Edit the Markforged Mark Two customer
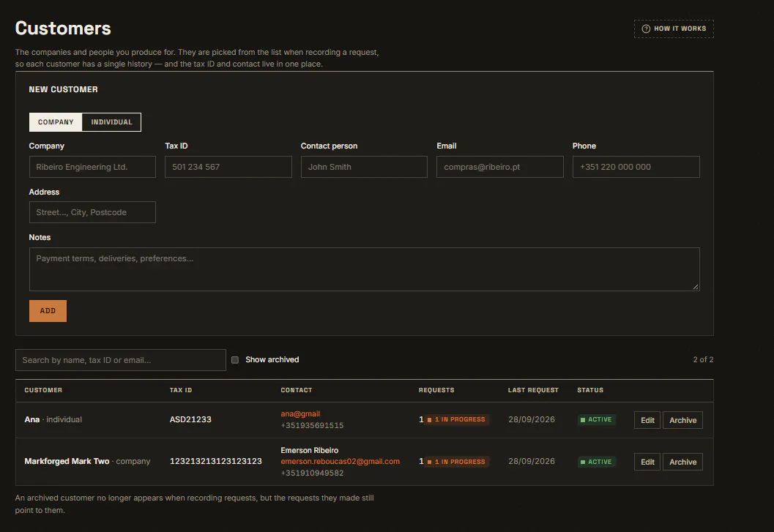 click(647, 462)
